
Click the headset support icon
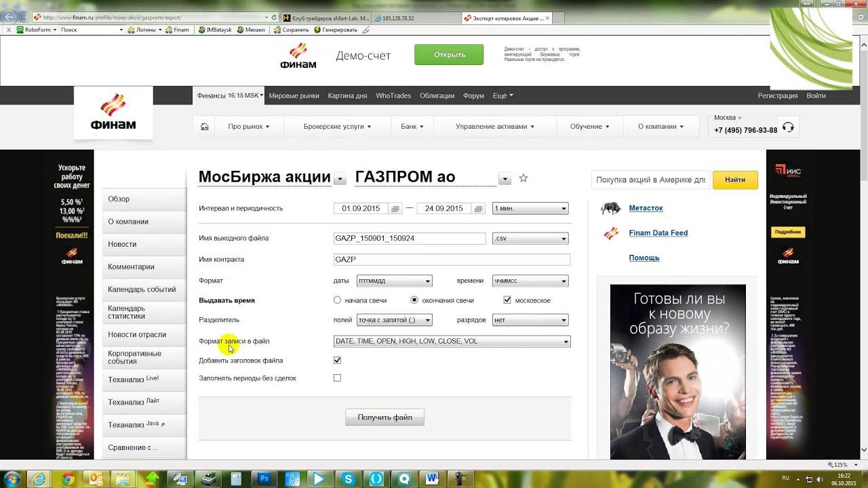click(x=788, y=127)
